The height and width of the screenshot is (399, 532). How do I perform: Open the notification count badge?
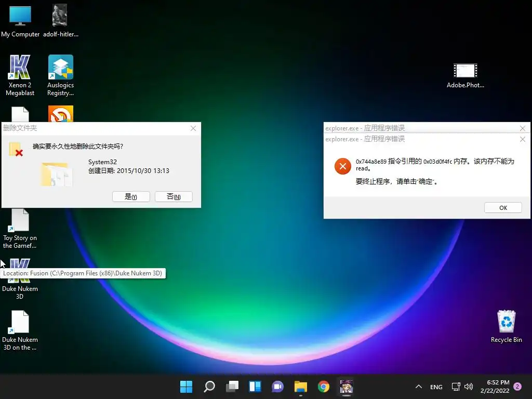[517, 387]
